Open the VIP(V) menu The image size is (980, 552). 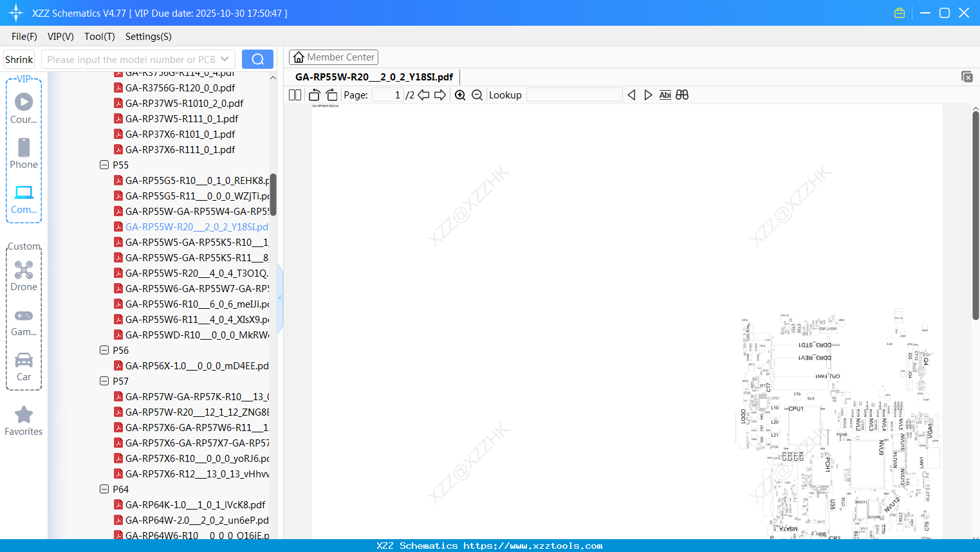tap(60, 37)
